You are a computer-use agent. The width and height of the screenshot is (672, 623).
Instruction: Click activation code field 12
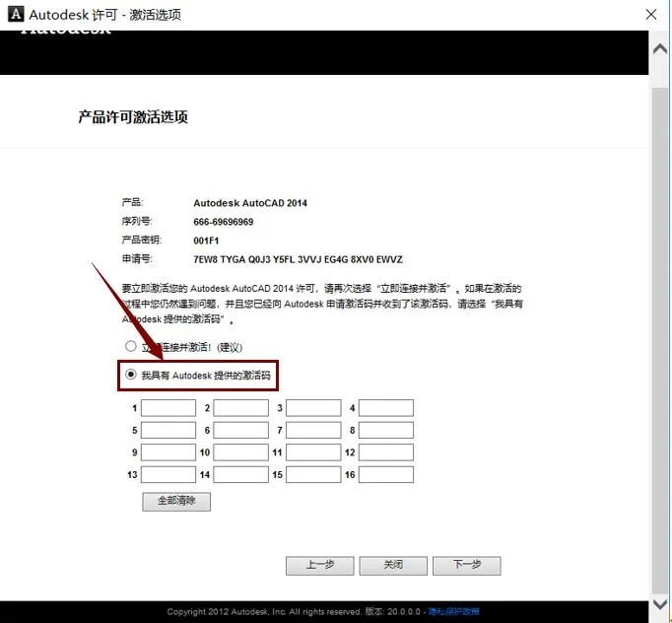point(386,452)
